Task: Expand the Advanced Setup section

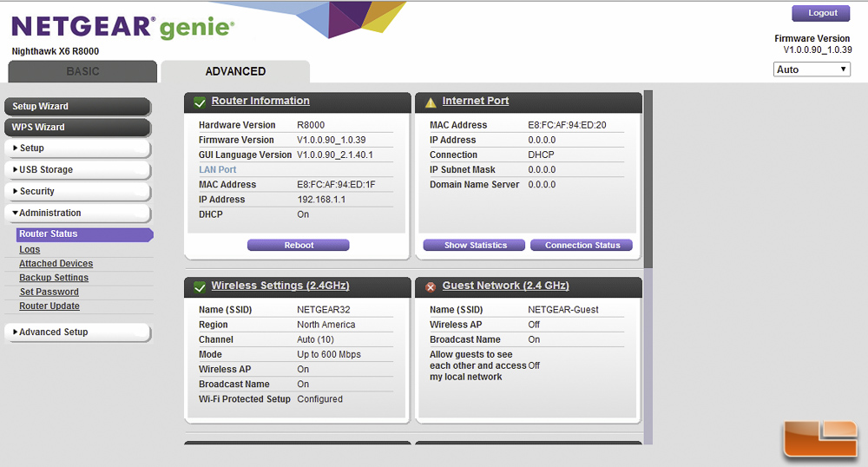Action: point(77,332)
